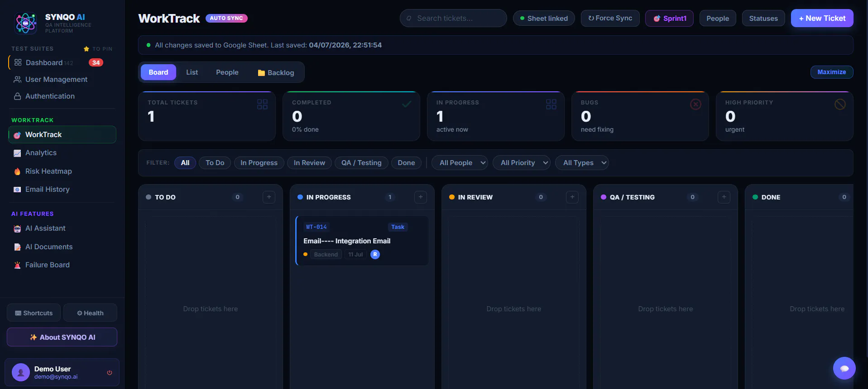Filter tickets by To Do
This screenshot has width=868, height=389.
click(x=215, y=163)
